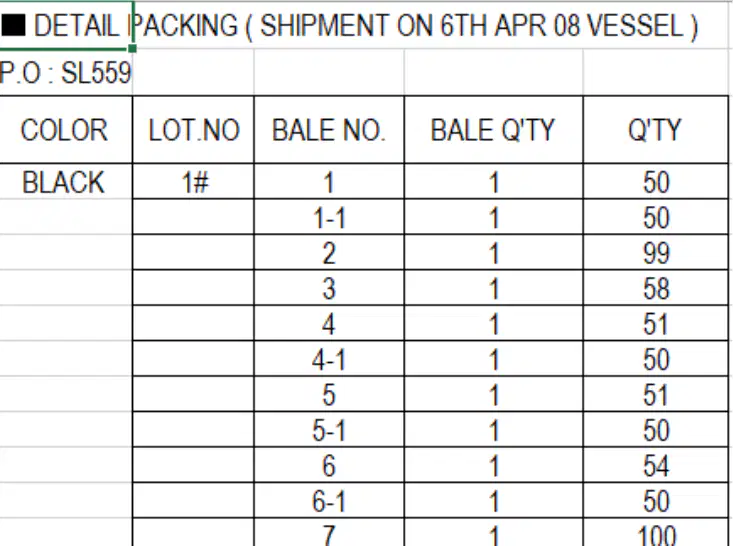Screen dimensions: 733x546
Task: Click the BLACK color cell
Action: (x=66, y=181)
